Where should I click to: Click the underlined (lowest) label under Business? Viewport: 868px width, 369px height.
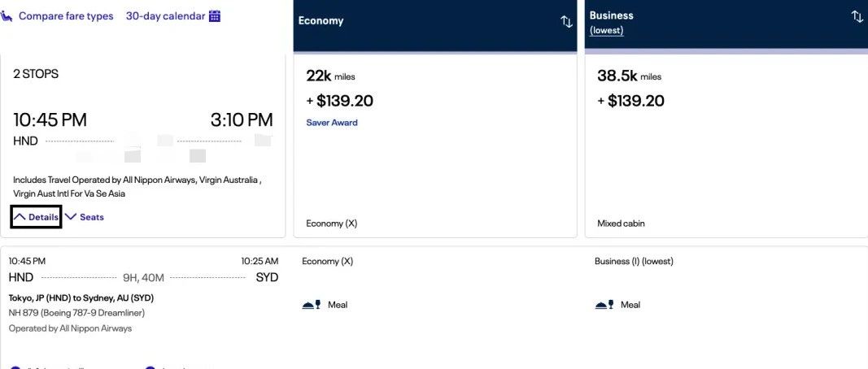606,31
